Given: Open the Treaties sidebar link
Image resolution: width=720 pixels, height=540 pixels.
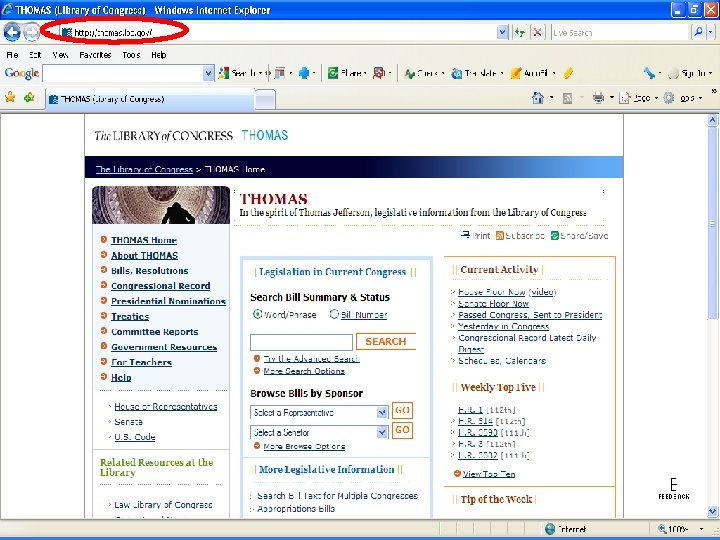Looking at the screenshot, I should [x=130, y=316].
